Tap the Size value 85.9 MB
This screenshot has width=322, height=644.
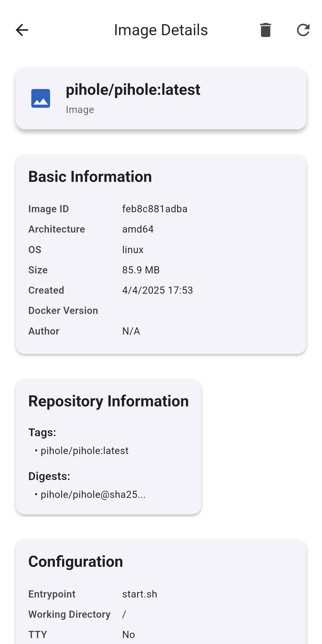141,270
